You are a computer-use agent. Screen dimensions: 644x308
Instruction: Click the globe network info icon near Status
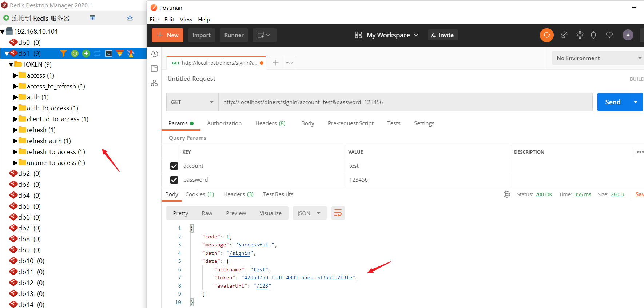507,194
